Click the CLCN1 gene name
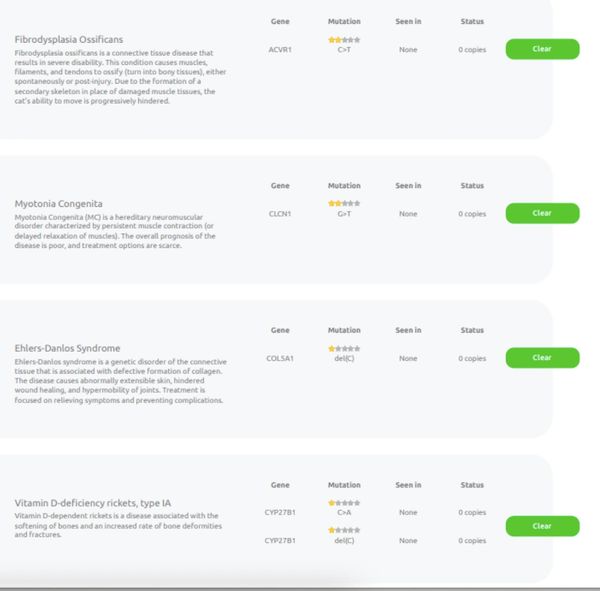This screenshot has height=591, width=600. pos(280,213)
